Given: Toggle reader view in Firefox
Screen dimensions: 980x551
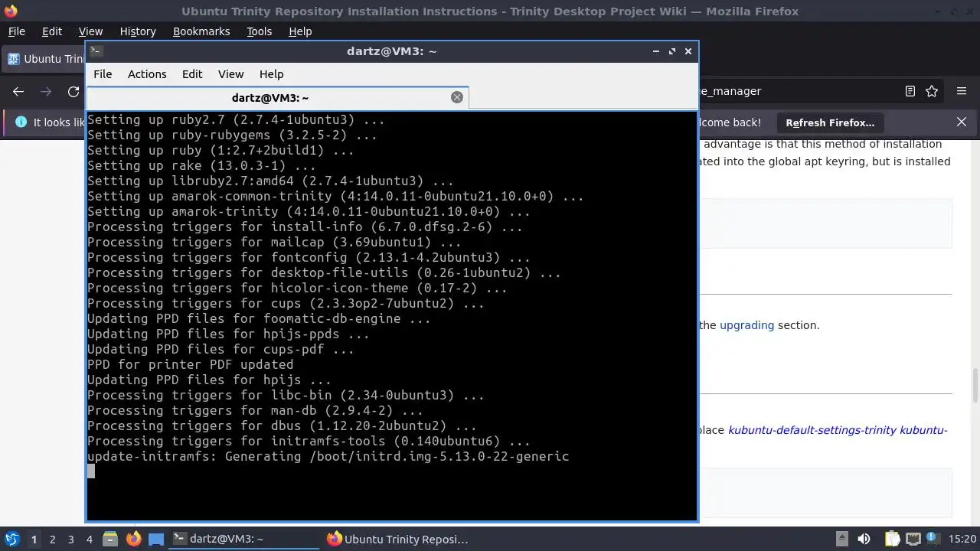Looking at the screenshot, I should (910, 91).
